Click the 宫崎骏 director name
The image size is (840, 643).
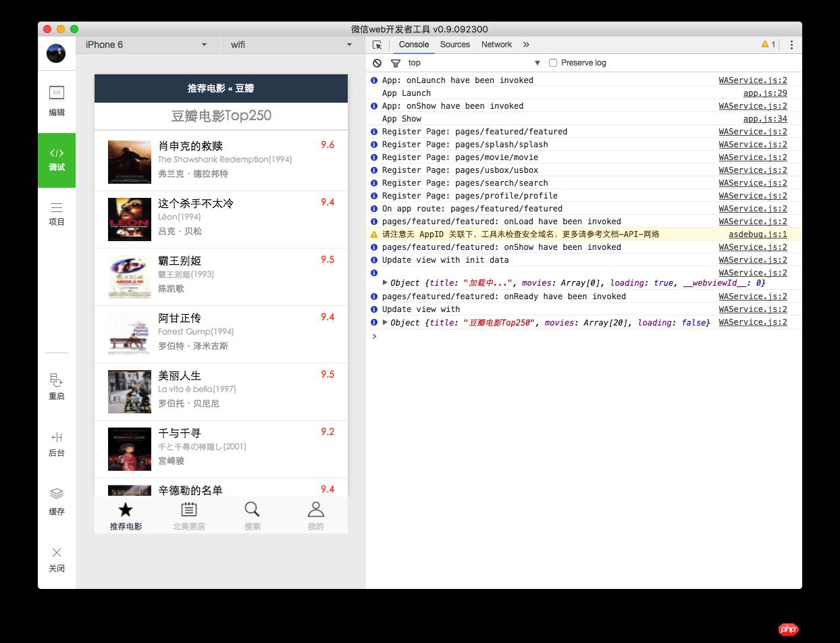click(x=172, y=461)
